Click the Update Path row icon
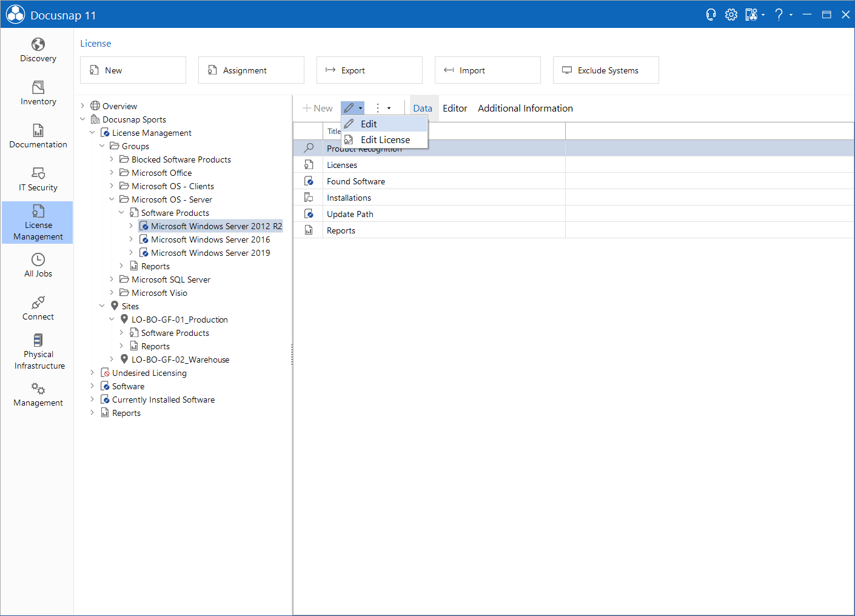 pos(309,213)
